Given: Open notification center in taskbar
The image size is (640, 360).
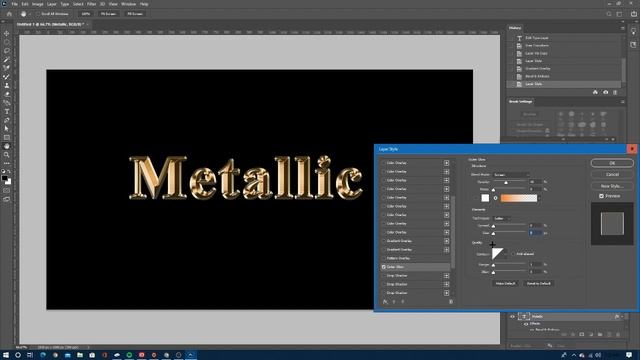Looking at the screenshot, I should point(629,355).
